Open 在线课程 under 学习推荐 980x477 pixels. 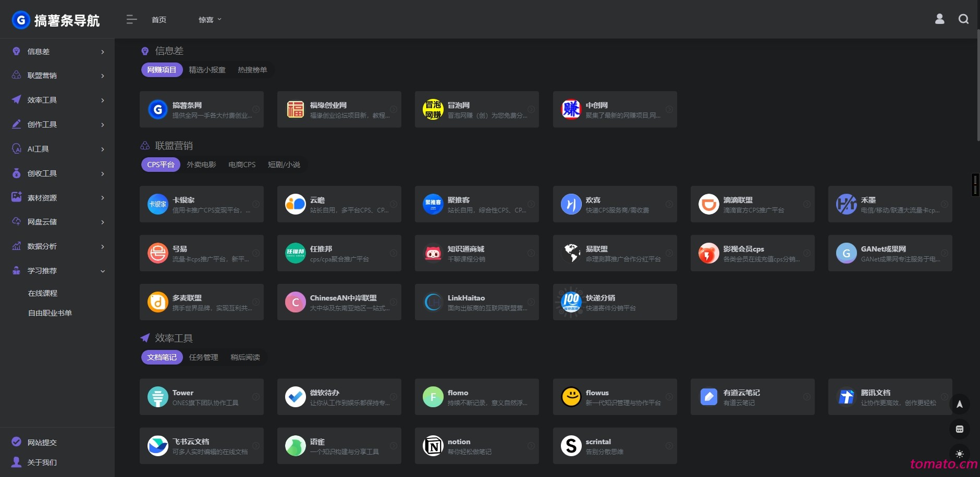(43, 293)
